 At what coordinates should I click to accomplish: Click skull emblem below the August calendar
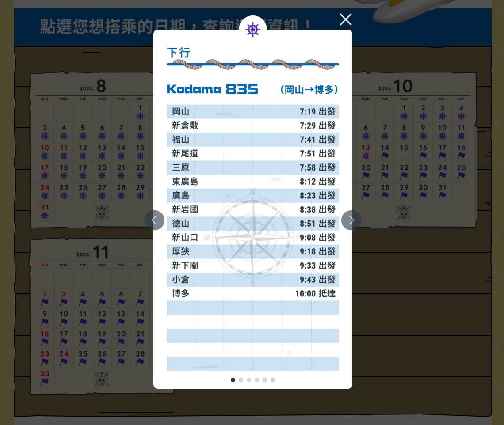tap(102, 212)
